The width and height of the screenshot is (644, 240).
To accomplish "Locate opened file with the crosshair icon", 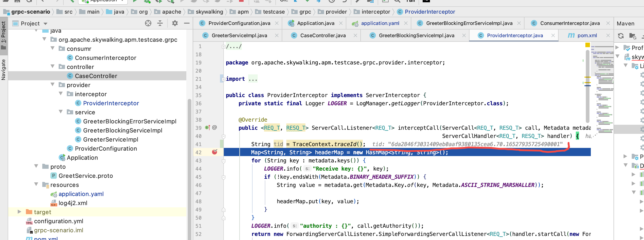I will [148, 23].
